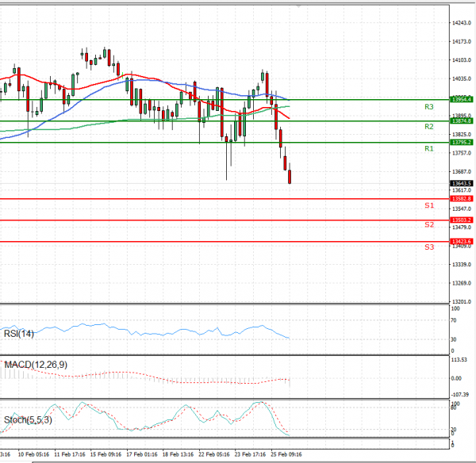Screen dimensions: 476x463
Task: Click the 13687.0 price axis value
Action: tap(462, 172)
